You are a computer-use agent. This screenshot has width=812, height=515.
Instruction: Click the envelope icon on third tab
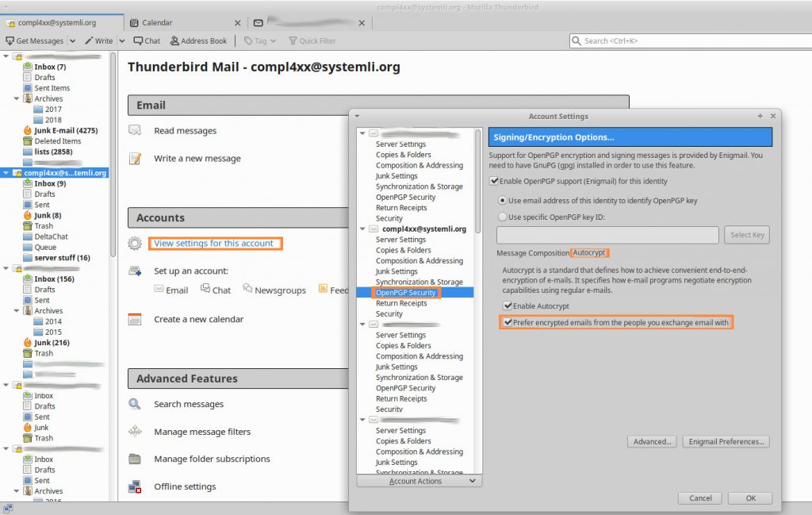tap(258, 23)
